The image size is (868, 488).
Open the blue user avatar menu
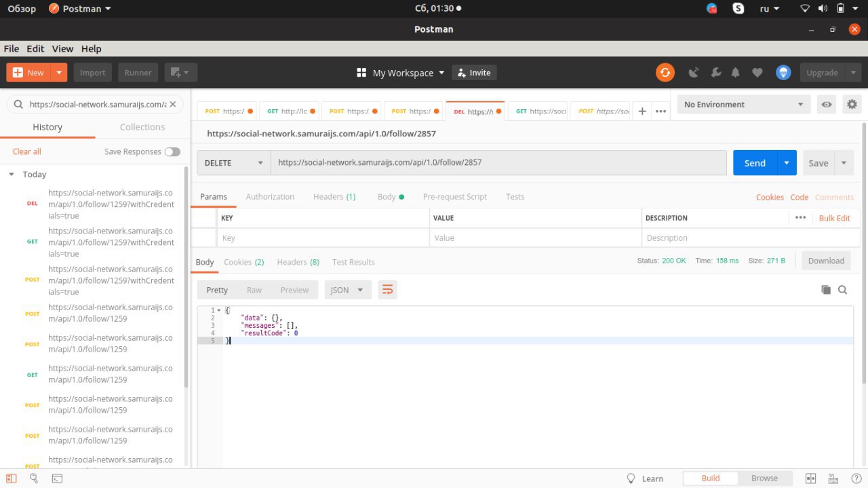click(783, 73)
